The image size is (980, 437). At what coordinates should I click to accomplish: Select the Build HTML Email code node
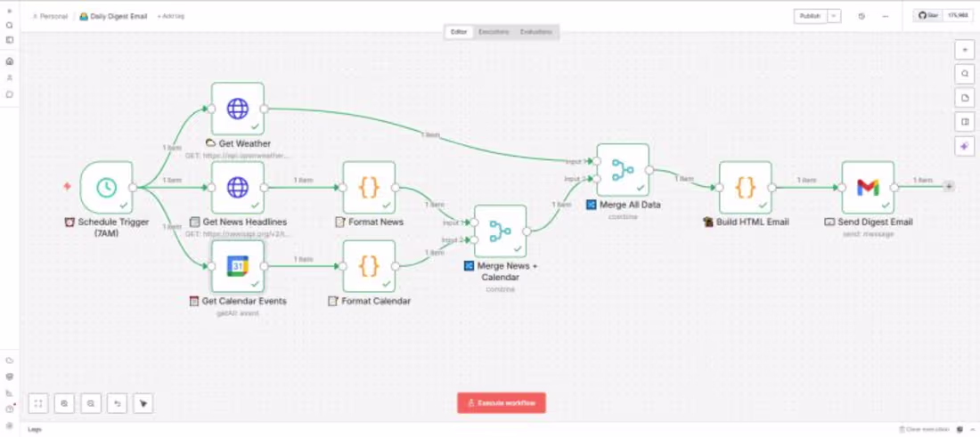pyautogui.click(x=745, y=187)
